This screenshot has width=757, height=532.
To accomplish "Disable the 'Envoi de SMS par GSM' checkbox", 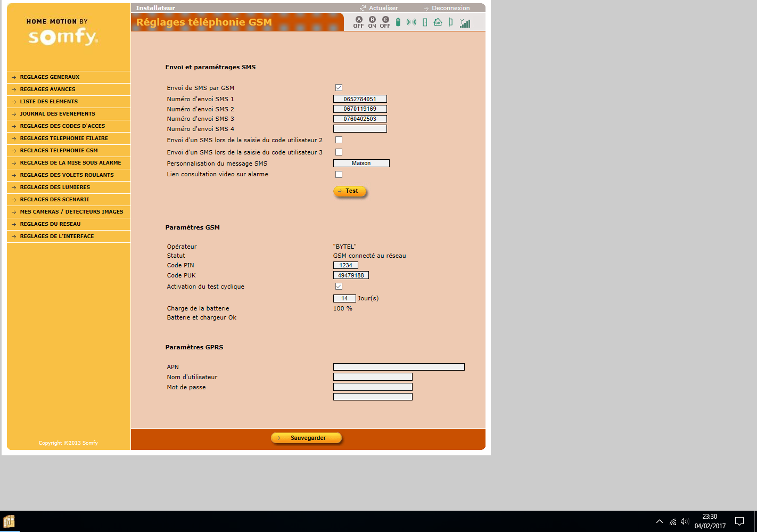I will point(339,88).
